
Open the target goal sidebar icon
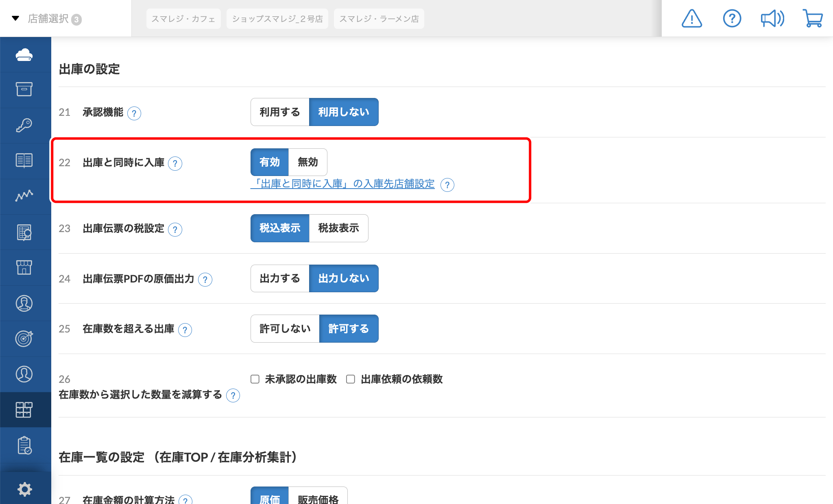[x=24, y=339]
